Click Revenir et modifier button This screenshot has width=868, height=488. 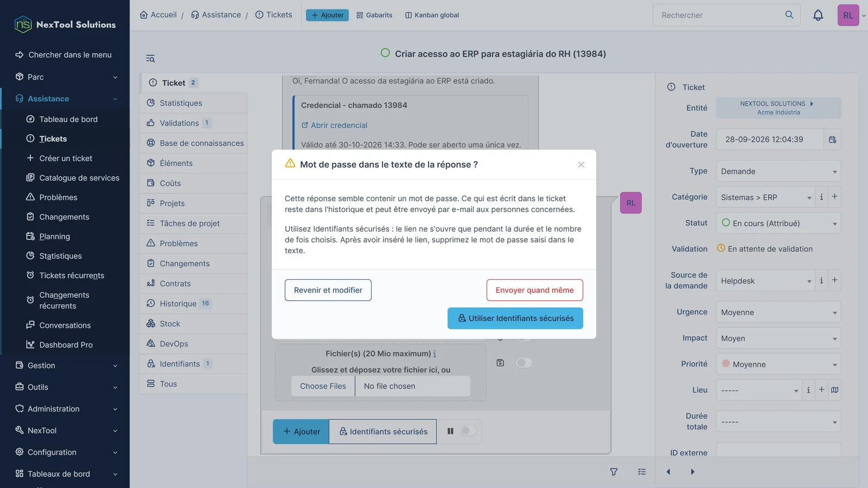tap(328, 290)
